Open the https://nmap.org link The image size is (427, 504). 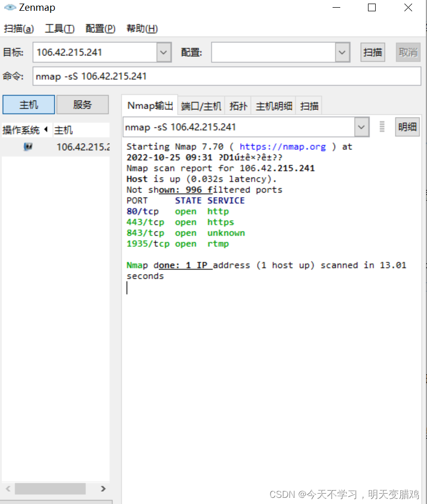[283, 147]
